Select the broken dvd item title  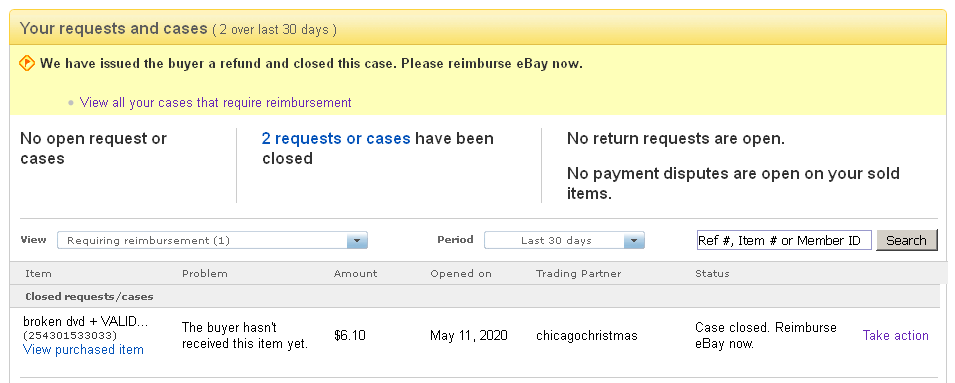pos(85,322)
